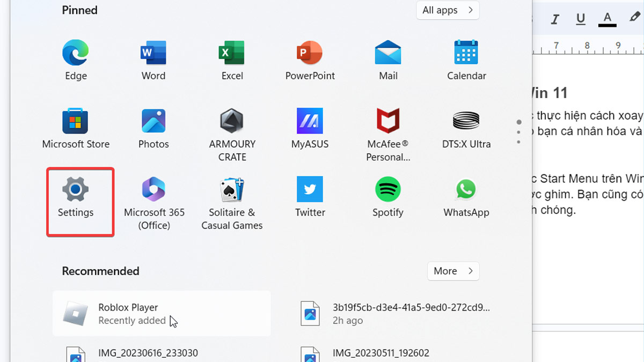
Task: Open Spotify from pinned apps
Action: point(388,197)
